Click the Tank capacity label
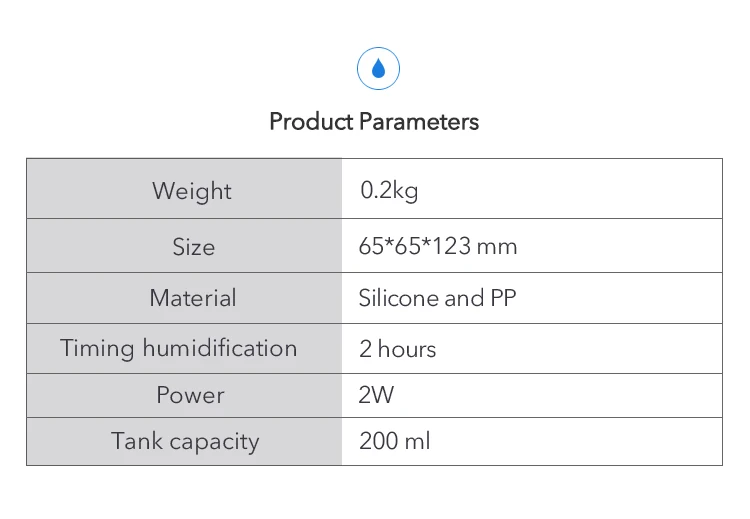 click(x=185, y=442)
